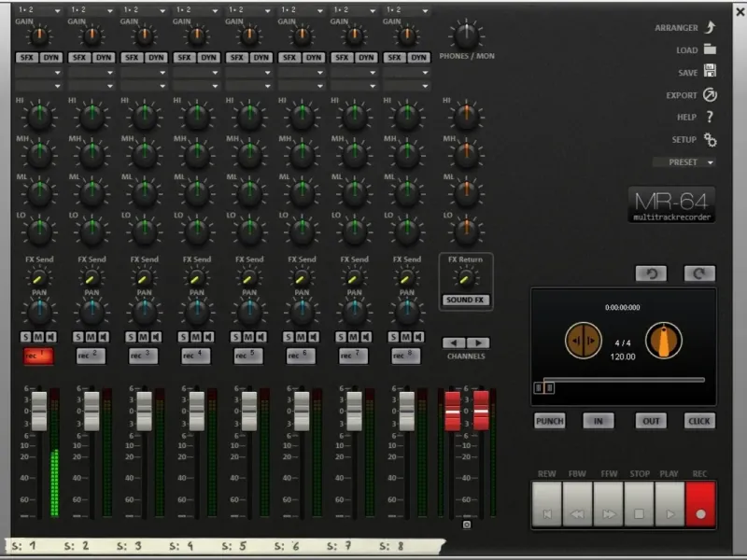Show previous channels with left arrow
747x560 pixels.
pos(454,343)
